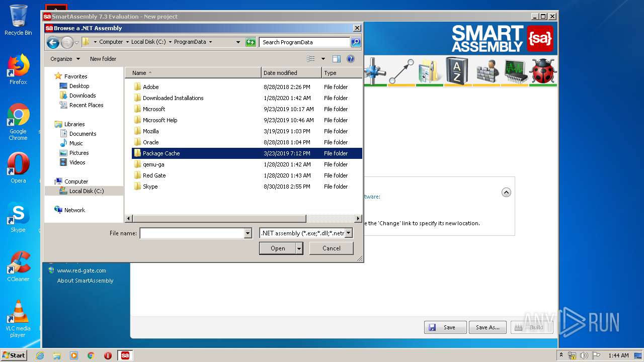Select Network in navigation pane
The width and height of the screenshot is (644, 362).
click(74, 210)
